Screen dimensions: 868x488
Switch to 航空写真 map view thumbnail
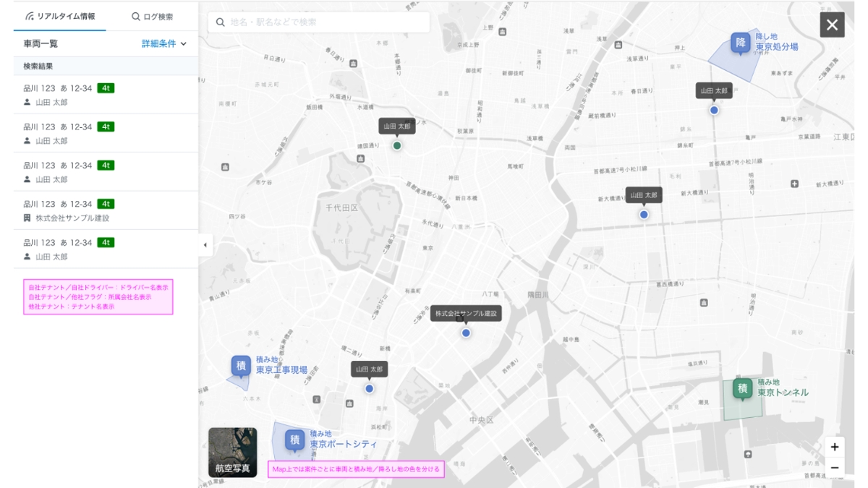click(x=232, y=452)
